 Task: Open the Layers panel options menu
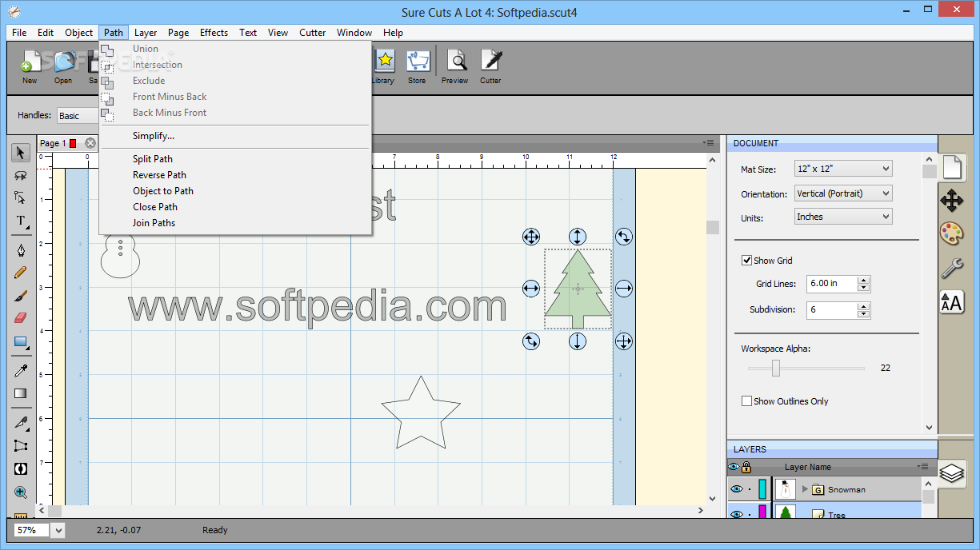[923, 467]
